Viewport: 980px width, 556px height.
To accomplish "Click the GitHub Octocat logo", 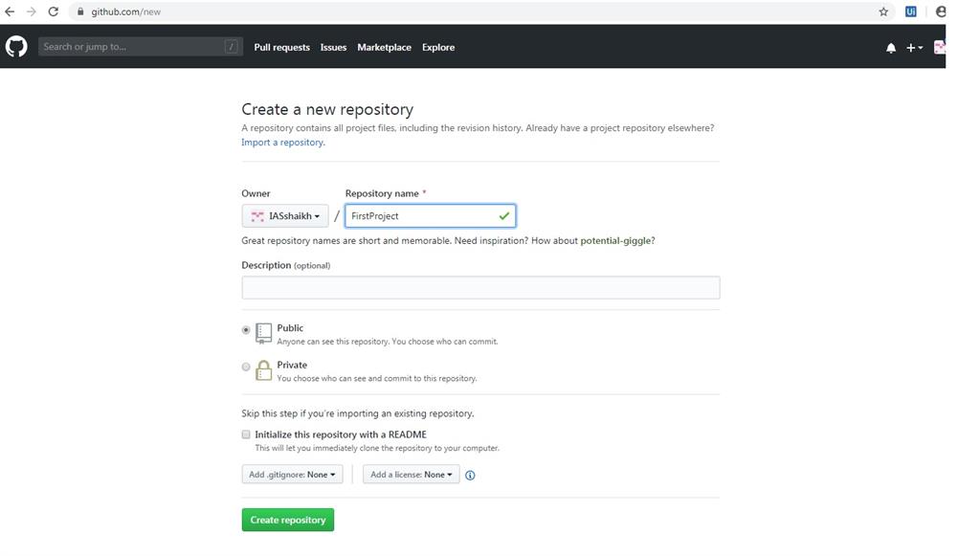I will pos(15,45).
